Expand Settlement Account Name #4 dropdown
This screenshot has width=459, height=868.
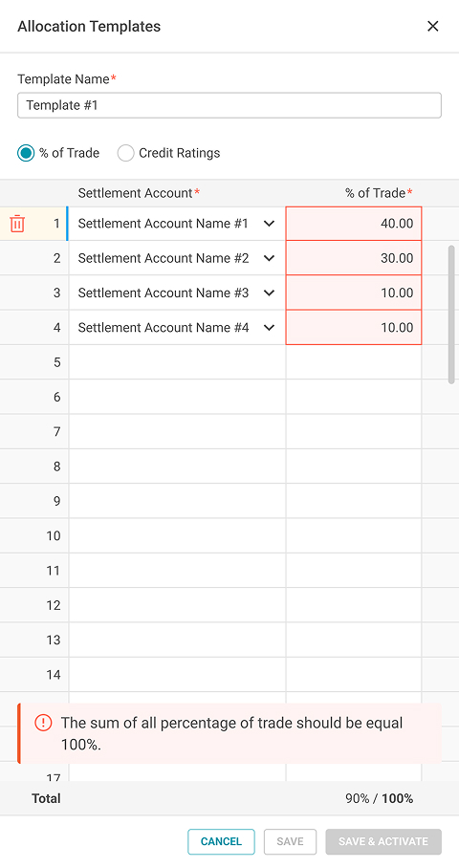[x=269, y=328]
